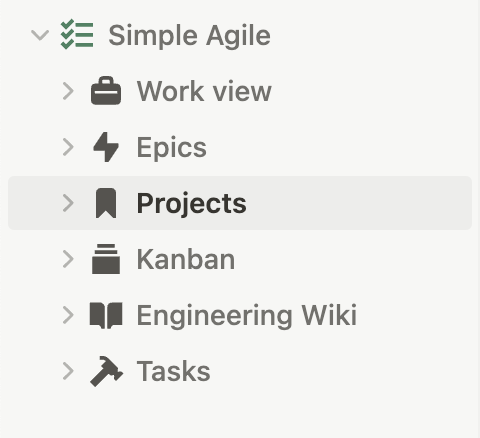Open the Engineering Wiki page label
This screenshot has width=480, height=438.
[x=247, y=316]
